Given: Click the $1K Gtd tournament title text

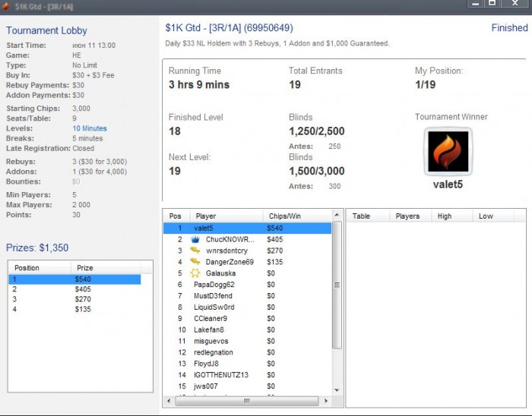Looking at the screenshot, I should point(229,28).
